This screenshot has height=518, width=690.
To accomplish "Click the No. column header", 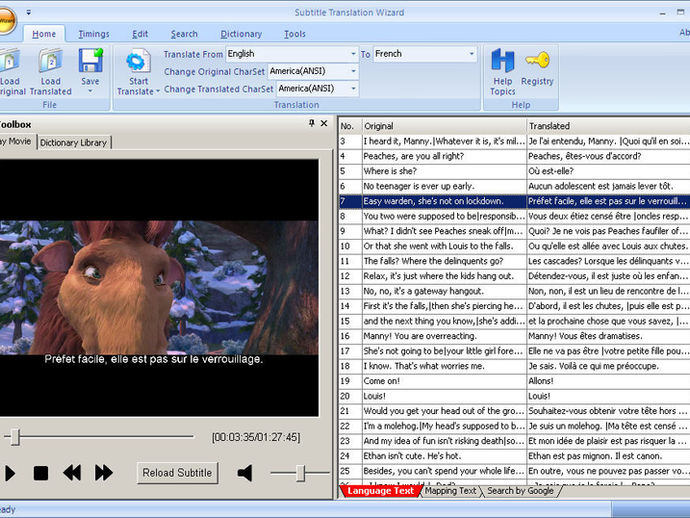I will [350, 126].
